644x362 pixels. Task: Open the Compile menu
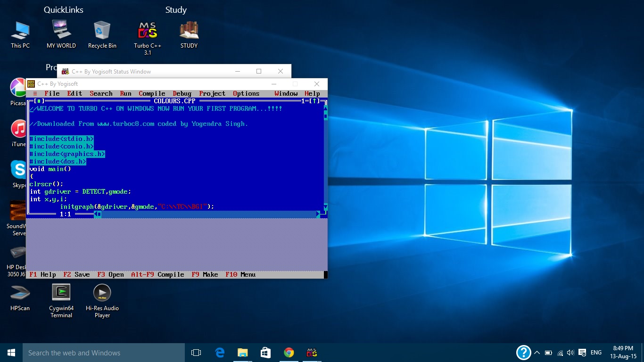pyautogui.click(x=152, y=93)
